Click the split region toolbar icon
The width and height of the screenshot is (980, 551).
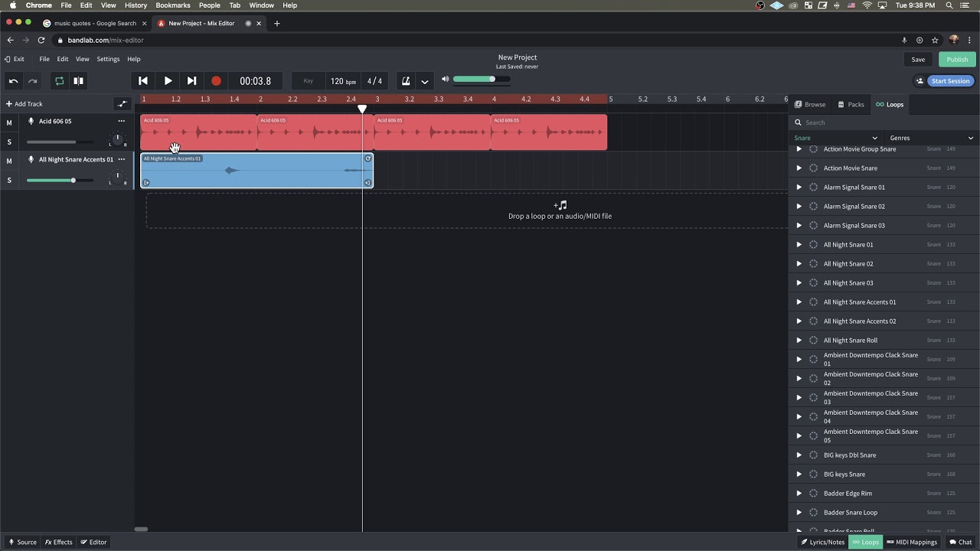(78, 81)
